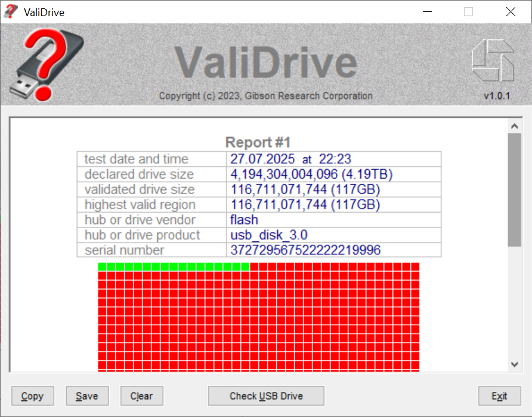Image resolution: width=532 pixels, height=417 pixels.
Task: Click the vertical scrollbar thumb
Action: 514,190
